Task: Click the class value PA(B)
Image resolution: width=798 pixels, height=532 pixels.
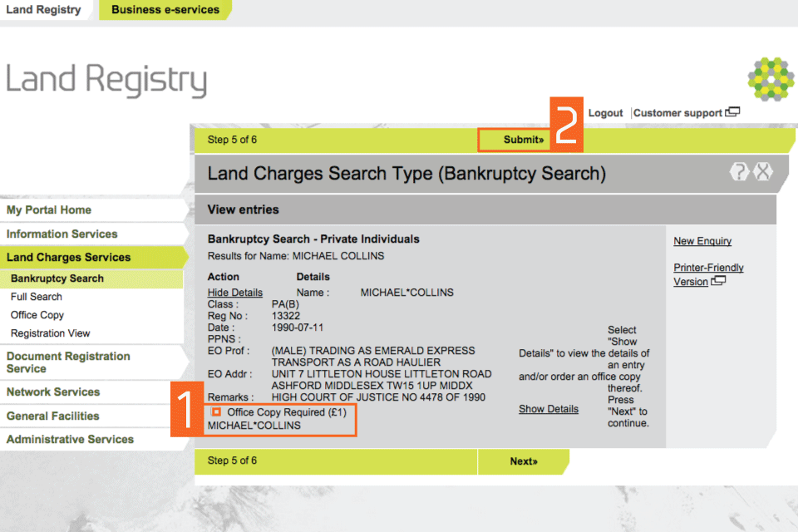Action: click(x=285, y=304)
